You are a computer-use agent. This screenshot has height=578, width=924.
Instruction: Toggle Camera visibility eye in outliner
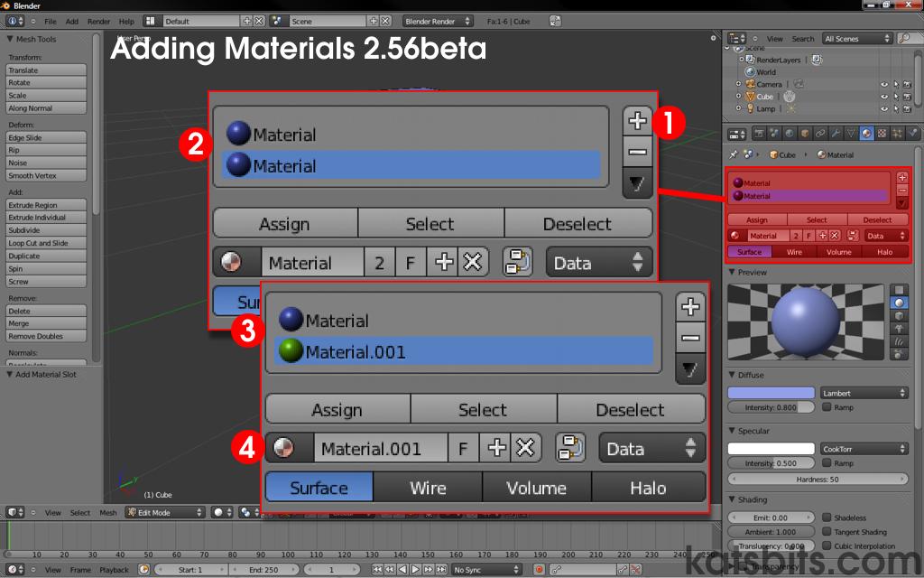click(x=884, y=84)
